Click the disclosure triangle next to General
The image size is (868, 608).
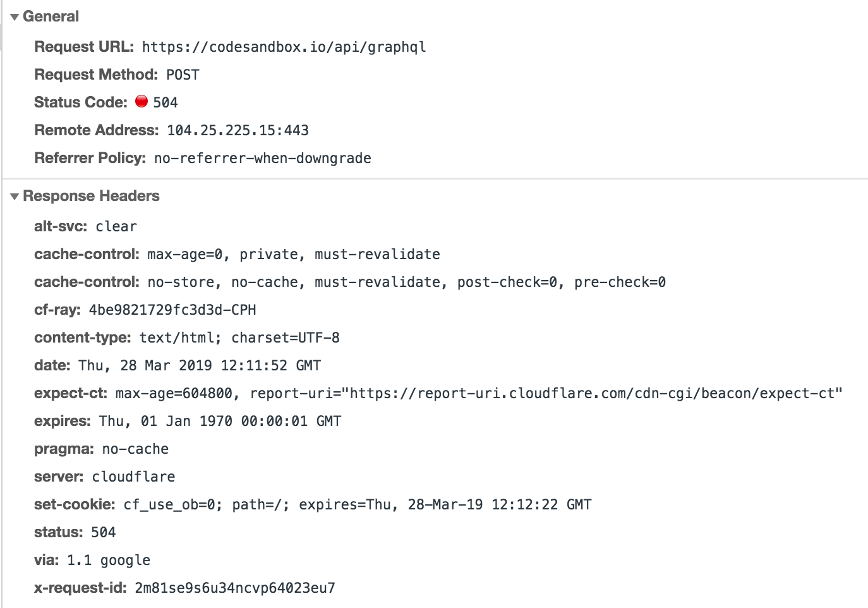tap(14, 16)
